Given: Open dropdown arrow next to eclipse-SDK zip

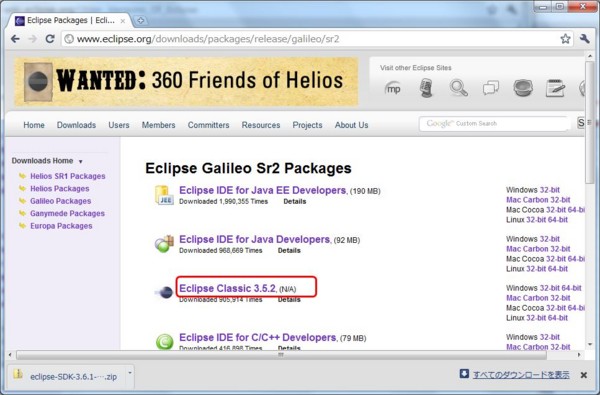Looking at the screenshot, I should pyautogui.click(x=130, y=373).
